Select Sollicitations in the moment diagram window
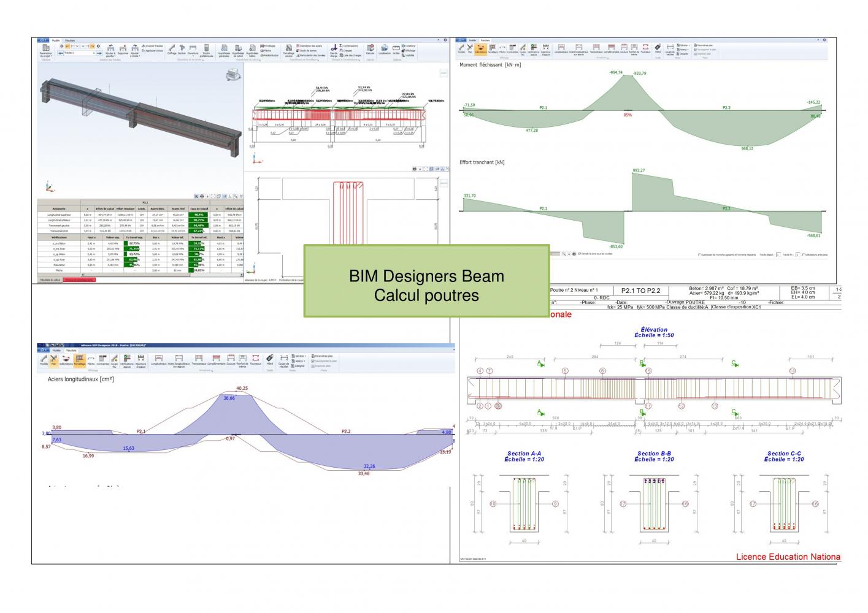The width and height of the screenshot is (868, 613). [480, 49]
